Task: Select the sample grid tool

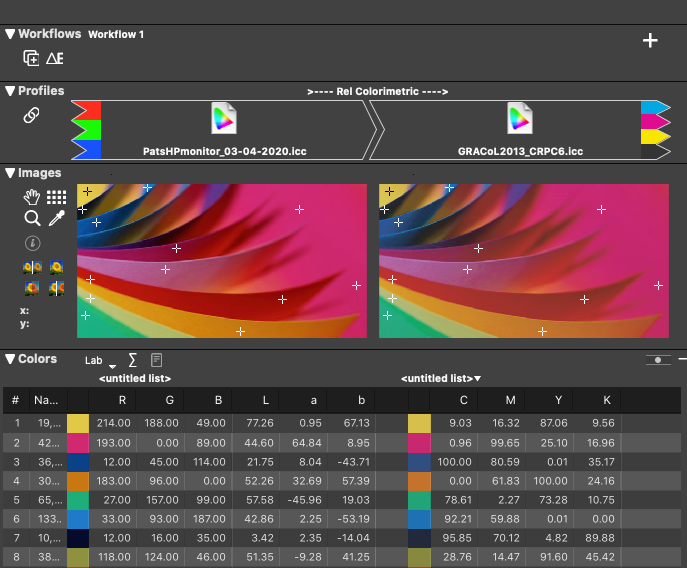Action: 56,197
